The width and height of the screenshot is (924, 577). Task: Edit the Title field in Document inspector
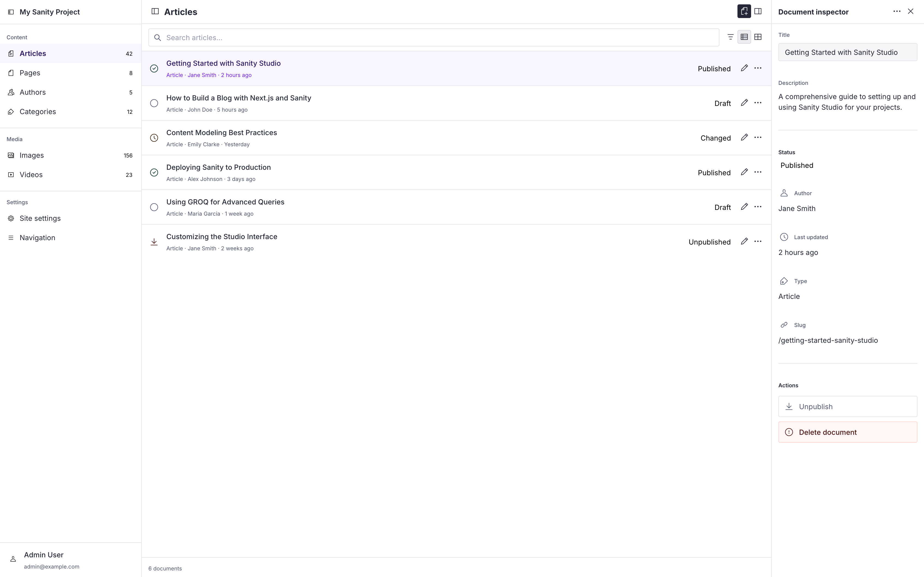[848, 52]
